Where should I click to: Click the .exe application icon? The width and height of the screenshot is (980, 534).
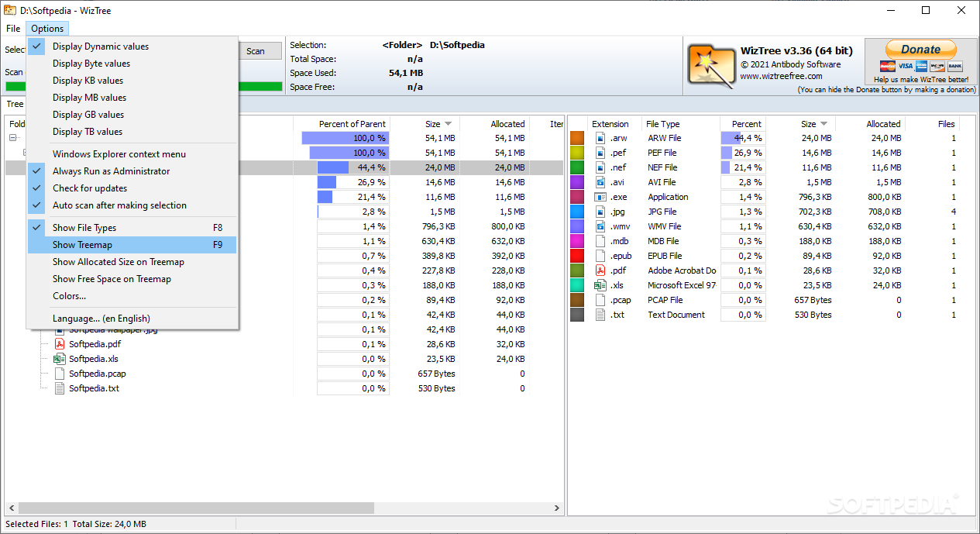click(x=600, y=197)
